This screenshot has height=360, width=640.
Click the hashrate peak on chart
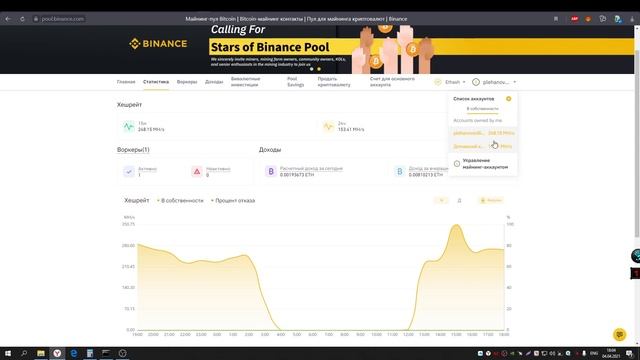click(456, 225)
